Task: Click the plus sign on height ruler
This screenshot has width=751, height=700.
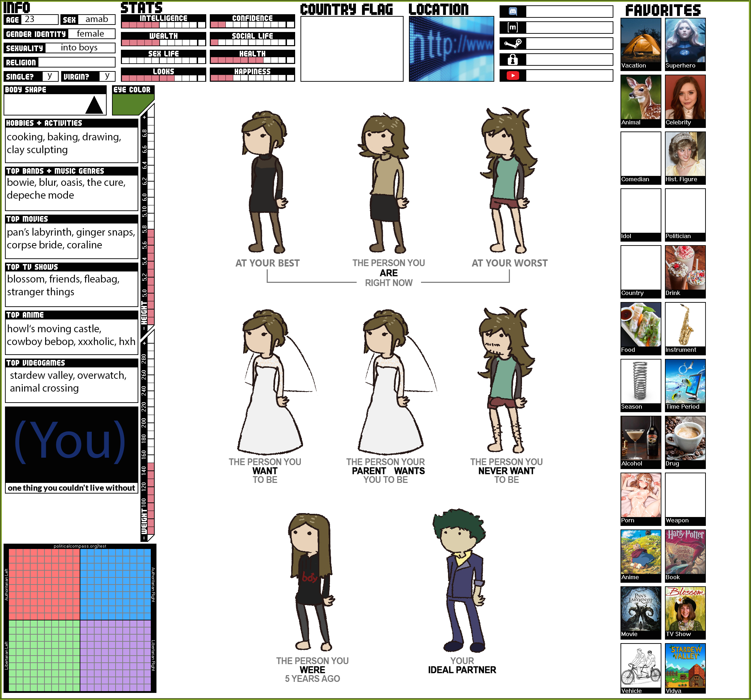Action: [144, 117]
